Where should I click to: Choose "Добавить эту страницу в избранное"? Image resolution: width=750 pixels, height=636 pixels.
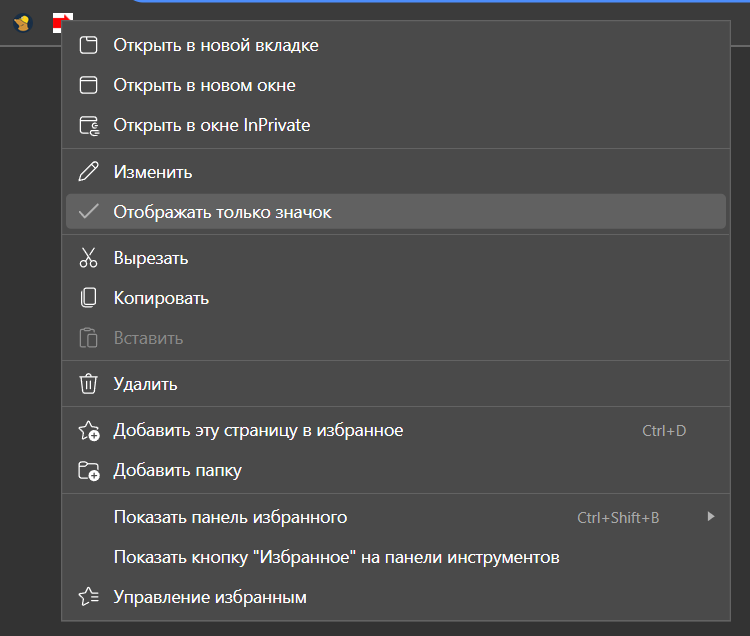[258, 431]
